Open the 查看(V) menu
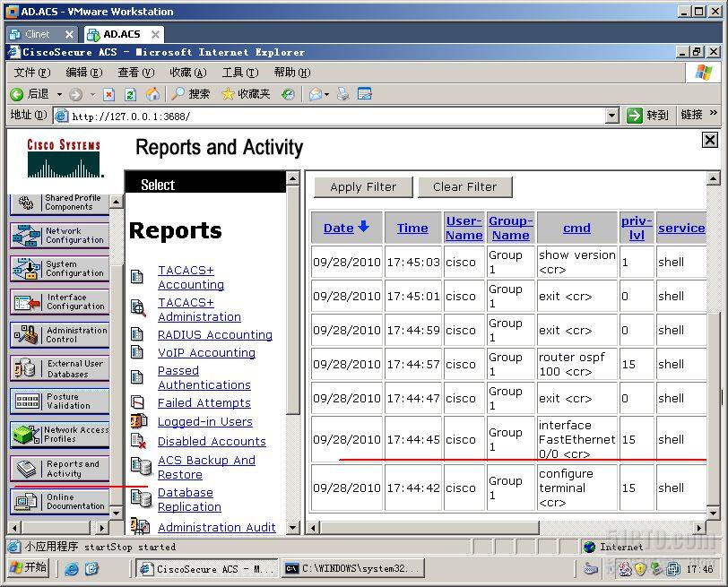This screenshot has height=587, width=728. 135,73
